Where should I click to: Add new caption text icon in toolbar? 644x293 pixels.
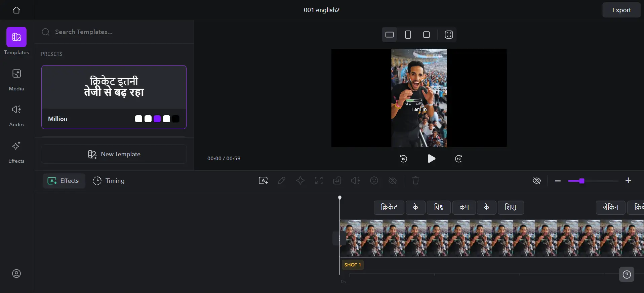click(264, 181)
